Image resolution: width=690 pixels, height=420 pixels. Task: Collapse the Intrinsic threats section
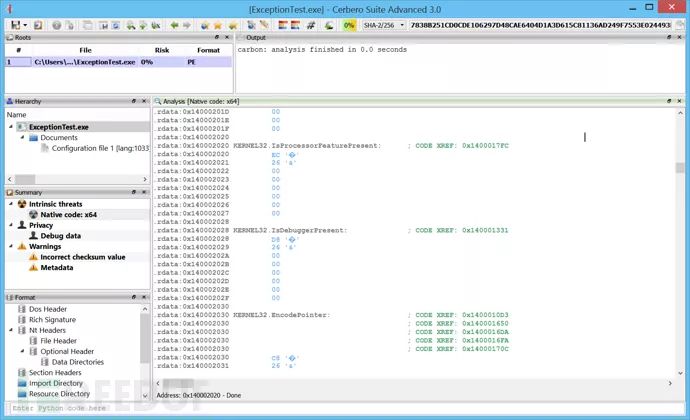click(x=11, y=204)
